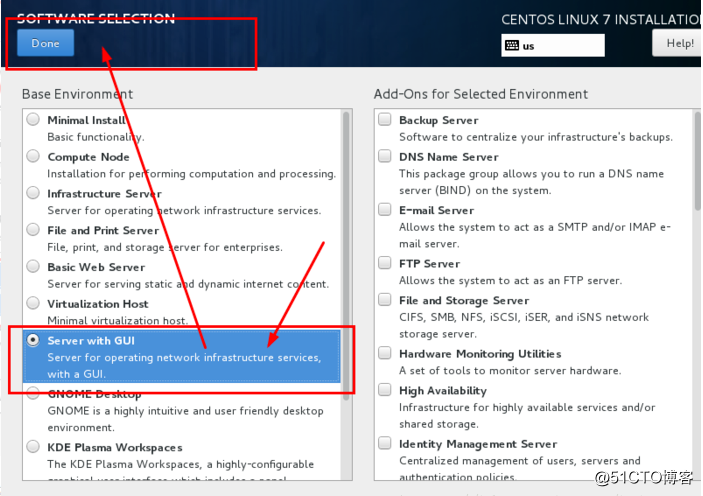Click "Server for operating network infrastructure services." under Infrastructure Server
The width and height of the screenshot is (703, 496).
184,211
